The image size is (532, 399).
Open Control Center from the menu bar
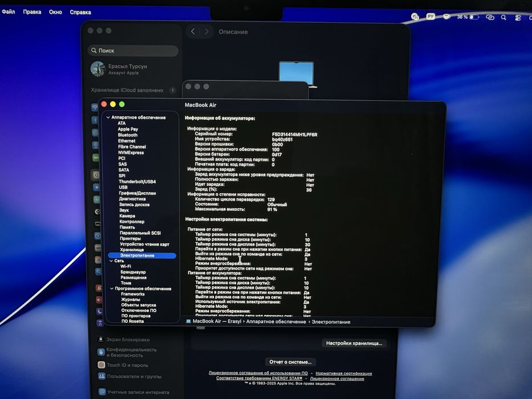[518, 18]
